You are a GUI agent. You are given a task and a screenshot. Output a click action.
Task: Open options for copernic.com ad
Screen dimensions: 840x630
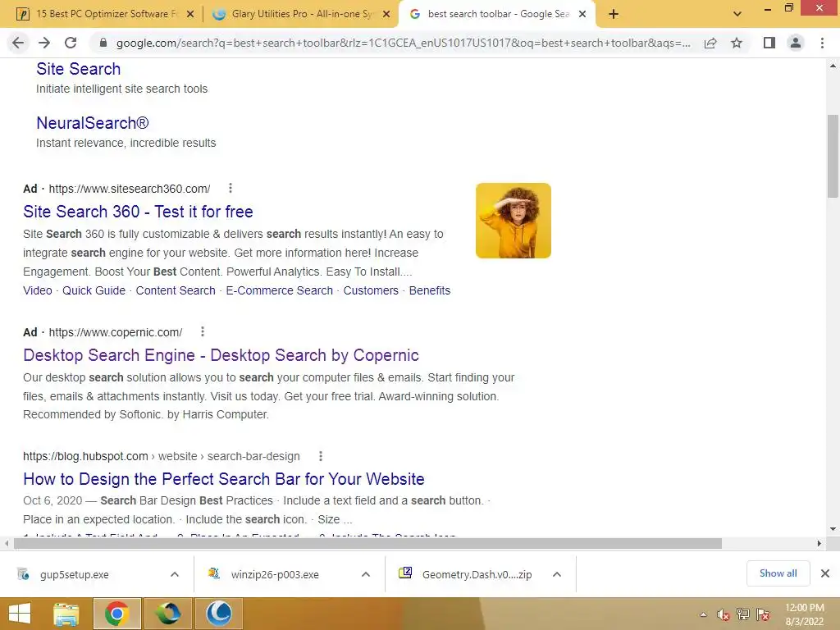(203, 331)
